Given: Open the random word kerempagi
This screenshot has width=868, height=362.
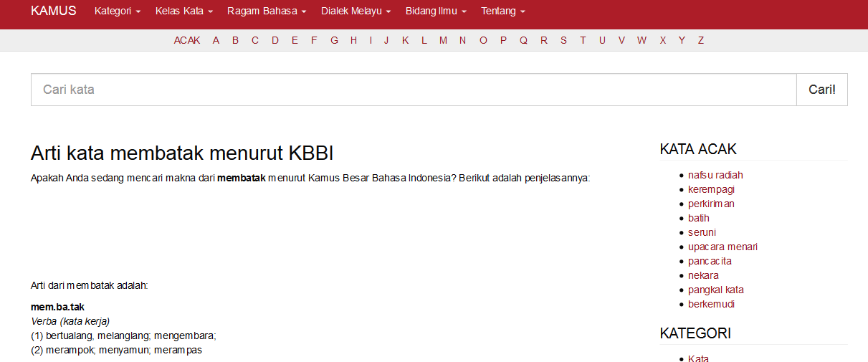Looking at the screenshot, I should (711, 189).
